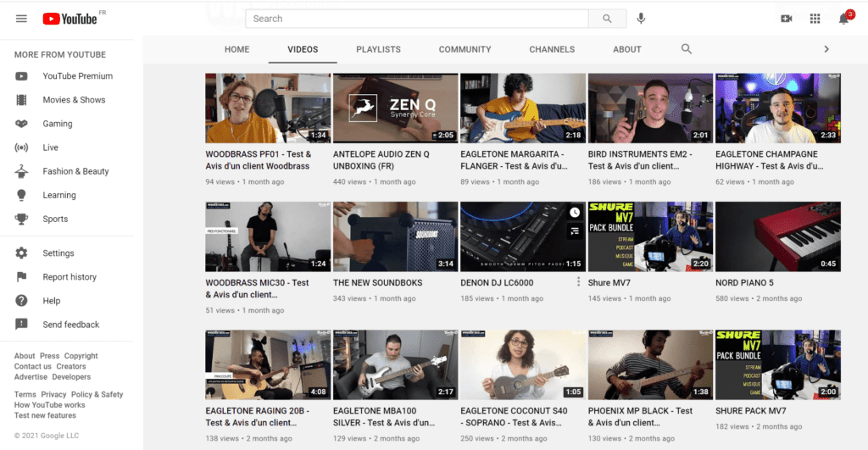
Task: Focus the Search input field
Action: [417, 19]
